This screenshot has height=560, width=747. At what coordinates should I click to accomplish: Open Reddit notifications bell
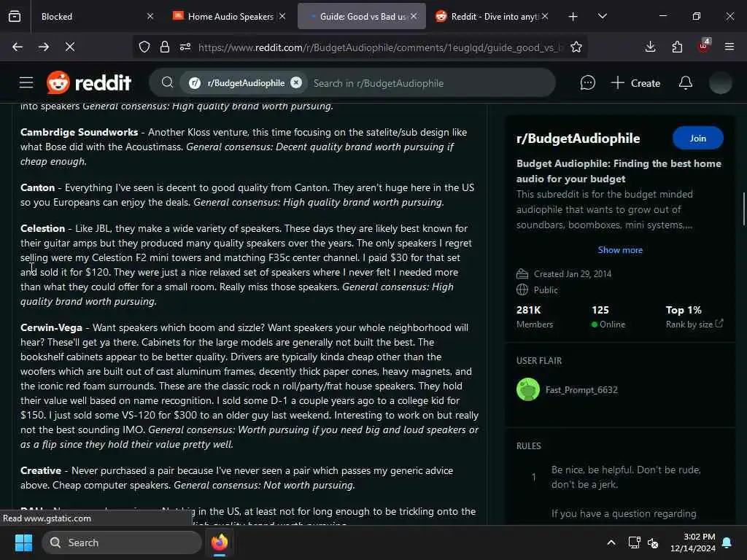coord(685,83)
